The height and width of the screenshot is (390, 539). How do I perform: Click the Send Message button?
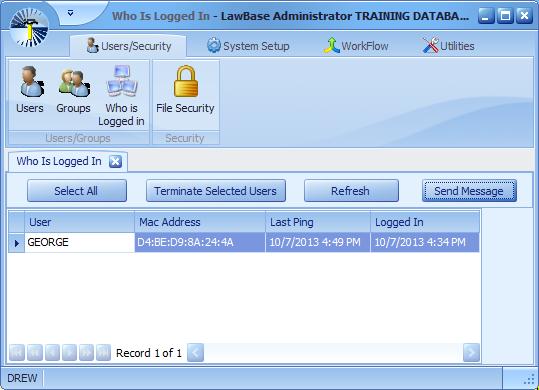[469, 191]
